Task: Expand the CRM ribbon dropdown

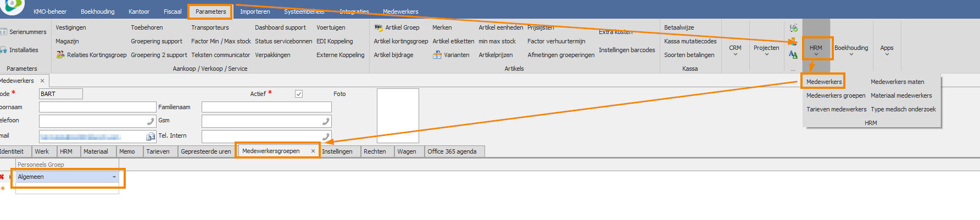Action: click(x=735, y=50)
